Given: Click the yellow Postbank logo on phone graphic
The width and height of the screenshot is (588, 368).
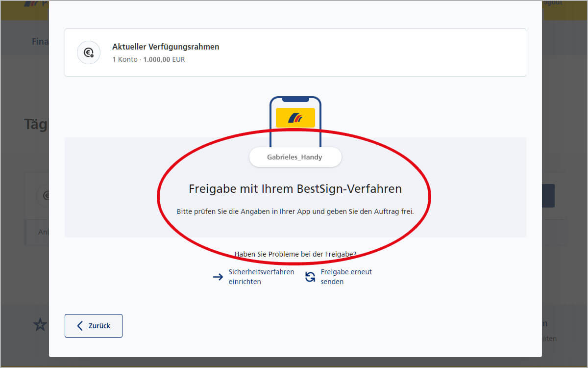Looking at the screenshot, I should (x=295, y=118).
